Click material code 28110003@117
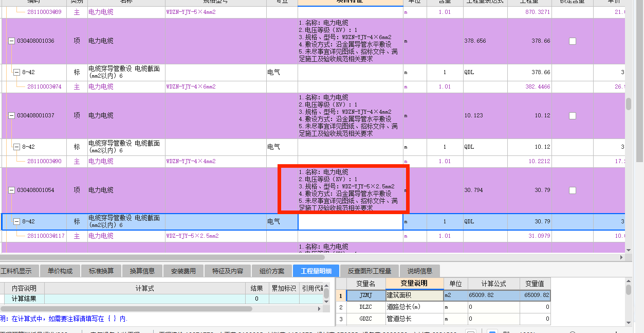 coord(46,236)
